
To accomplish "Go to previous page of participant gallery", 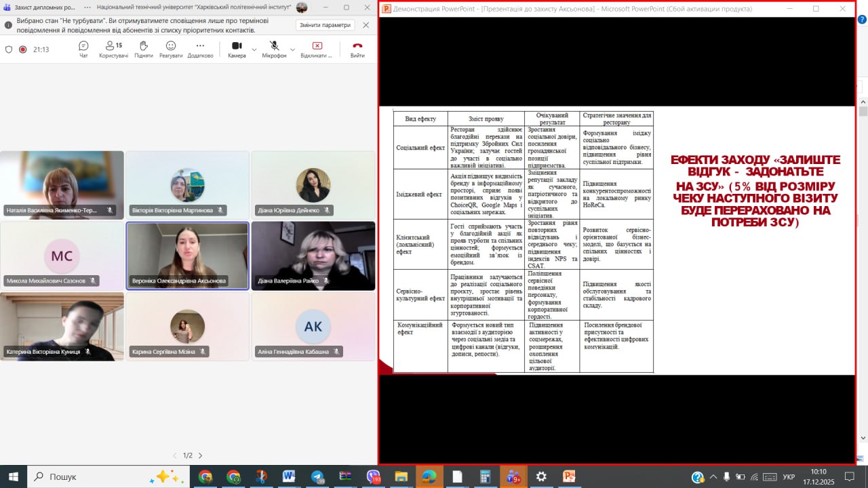I will coord(174,455).
